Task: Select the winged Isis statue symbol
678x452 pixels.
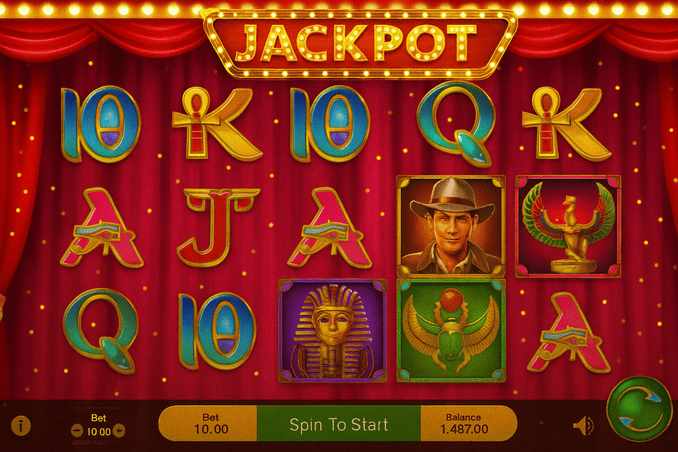Action: click(x=568, y=226)
